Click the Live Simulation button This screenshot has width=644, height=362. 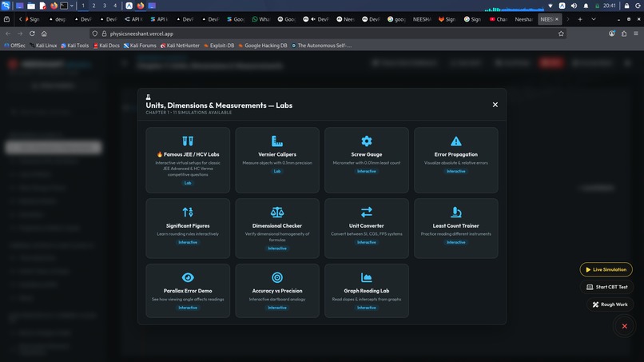[606, 269]
